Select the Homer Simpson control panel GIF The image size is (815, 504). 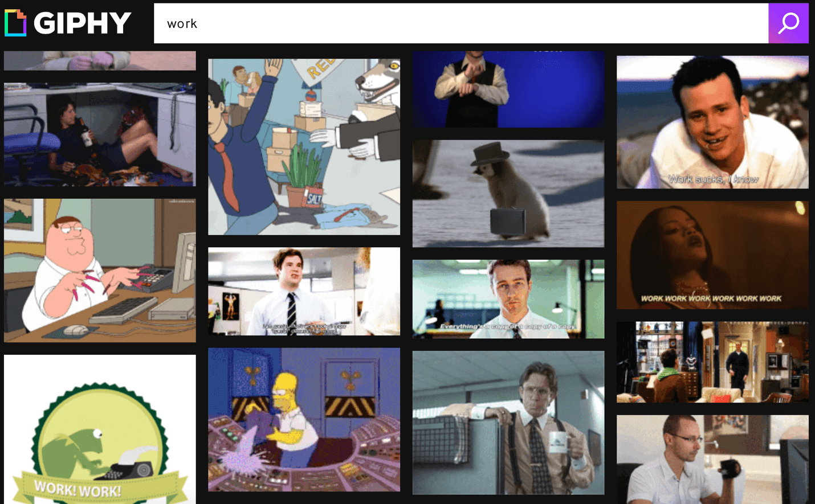click(304, 420)
